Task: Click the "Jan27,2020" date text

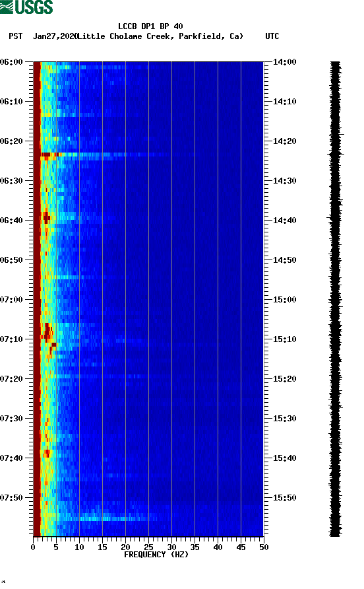Action: (x=55, y=36)
